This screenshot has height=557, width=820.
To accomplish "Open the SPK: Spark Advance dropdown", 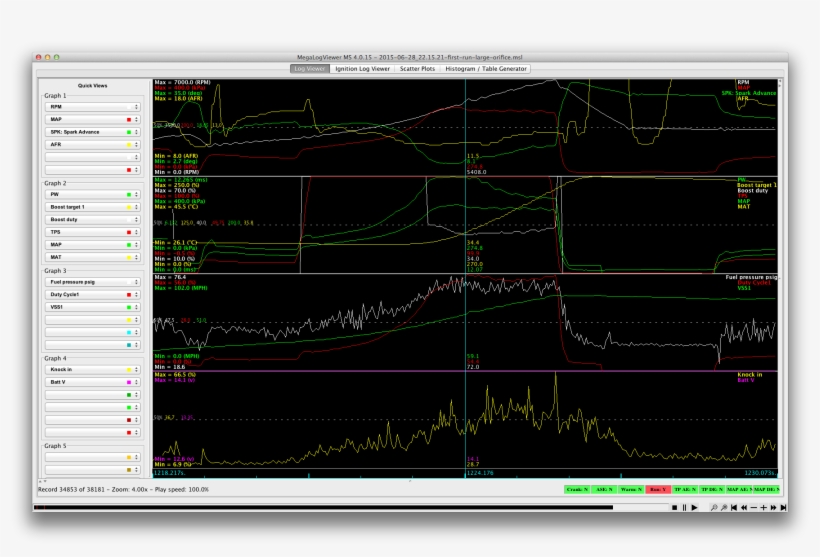I will coord(93,132).
